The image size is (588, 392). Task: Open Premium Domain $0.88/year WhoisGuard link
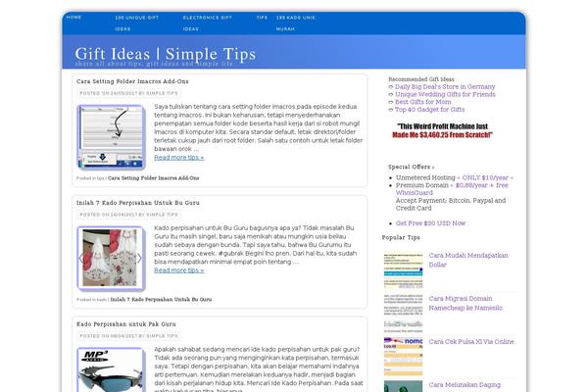(x=452, y=189)
